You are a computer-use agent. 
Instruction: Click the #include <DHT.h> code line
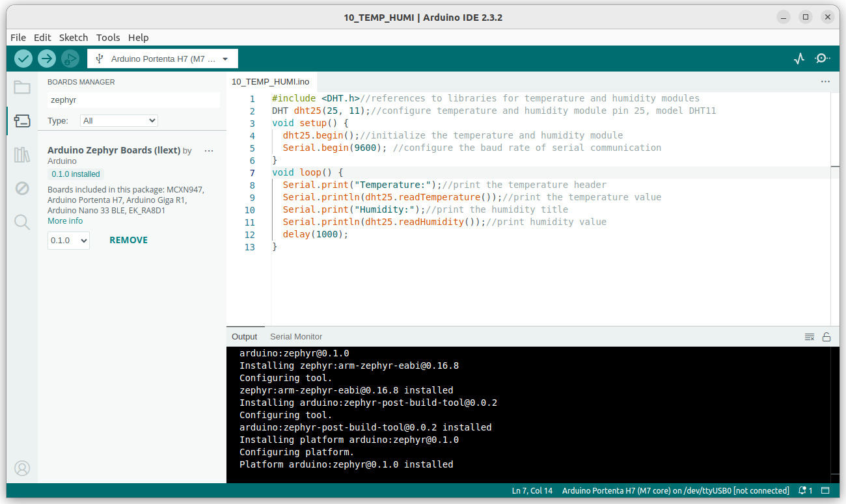point(485,99)
